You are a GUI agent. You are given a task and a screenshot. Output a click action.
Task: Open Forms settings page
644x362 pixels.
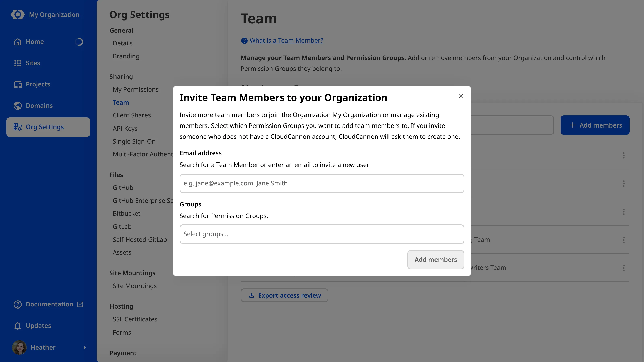[122, 332]
